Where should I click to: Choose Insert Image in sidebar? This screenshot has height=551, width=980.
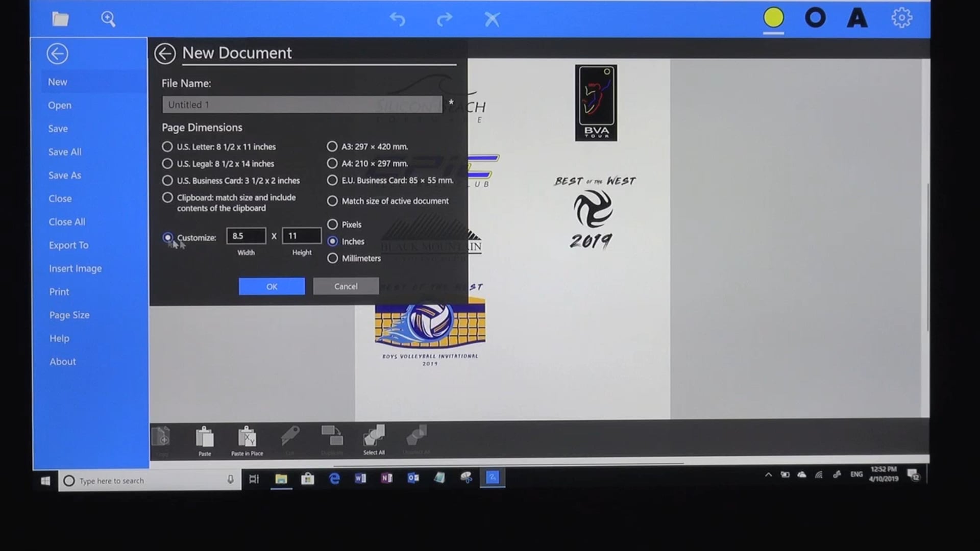click(x=75, y=268)
